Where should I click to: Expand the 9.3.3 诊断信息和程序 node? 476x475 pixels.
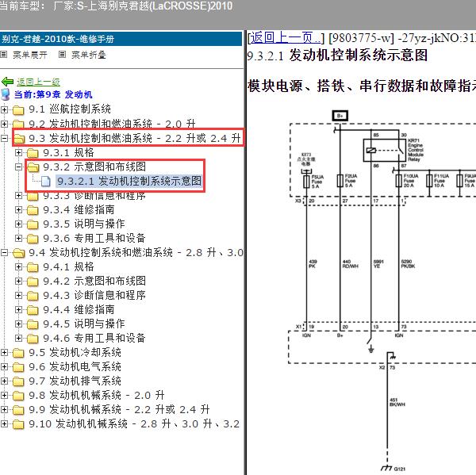pos(18,195)
